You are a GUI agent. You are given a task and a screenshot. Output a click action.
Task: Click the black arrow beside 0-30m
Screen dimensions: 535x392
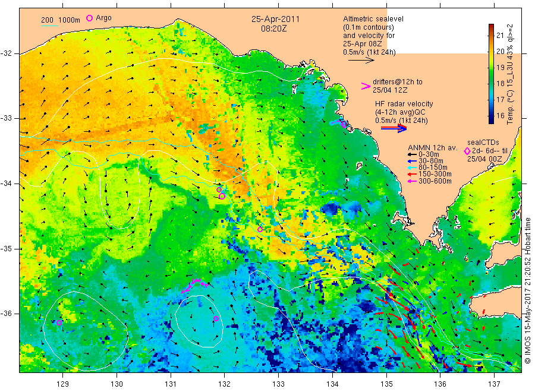pos(412,154)
